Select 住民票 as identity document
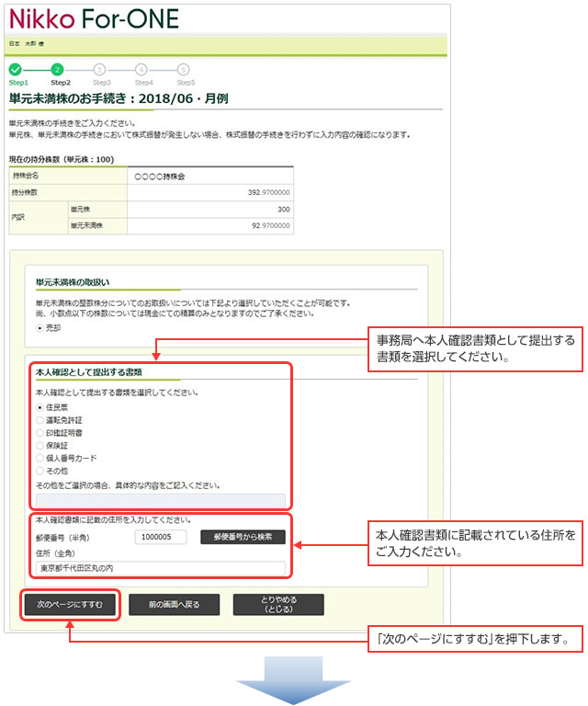Screen dimensions: 588x706 40,407
